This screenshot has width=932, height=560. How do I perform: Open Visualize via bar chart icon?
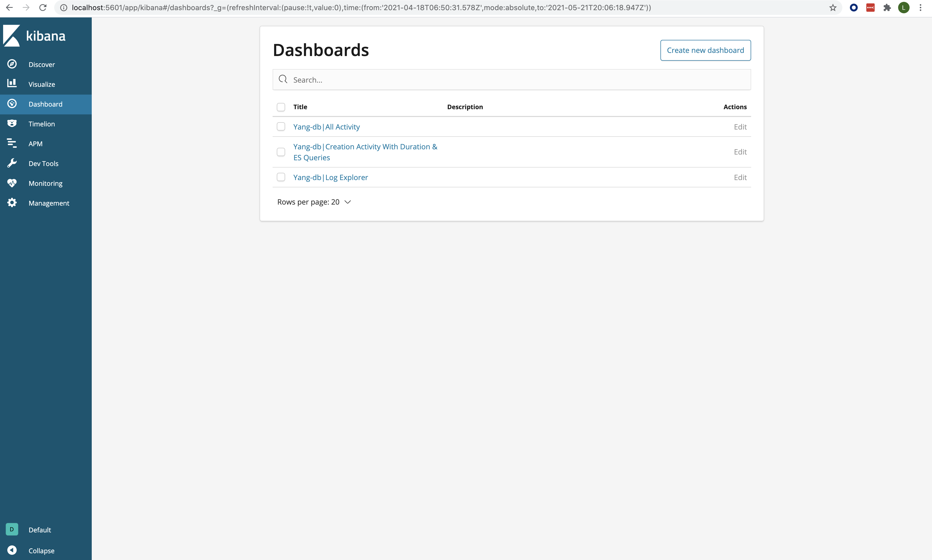click(12, 83)
